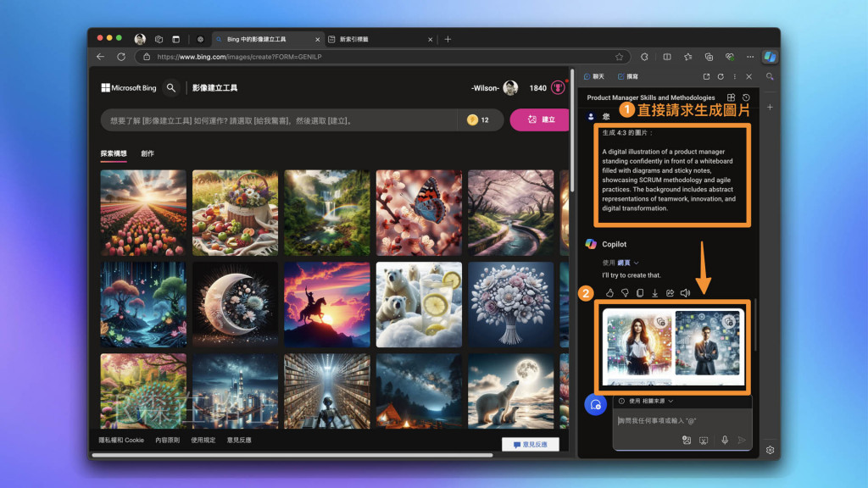Image resolution: width=868 pixels, height=488 pixels.
Task: Open Copilot chat in a new window icon
Action: coord(706,76)
